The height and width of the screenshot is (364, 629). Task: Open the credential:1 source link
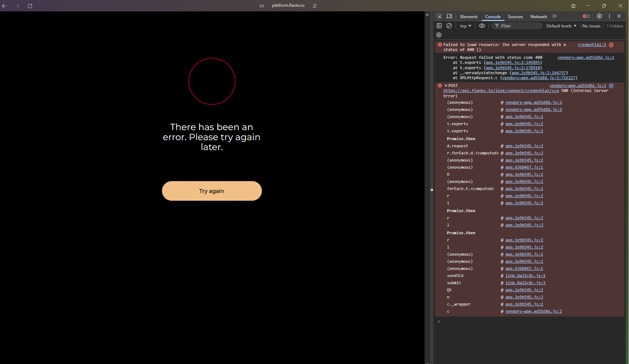tap(592, 45)
